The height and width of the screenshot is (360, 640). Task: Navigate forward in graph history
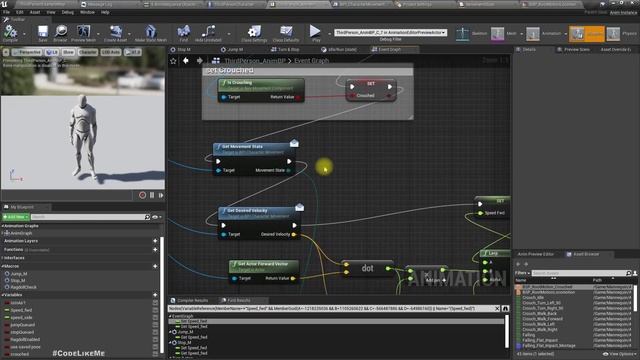click(200, 60)
